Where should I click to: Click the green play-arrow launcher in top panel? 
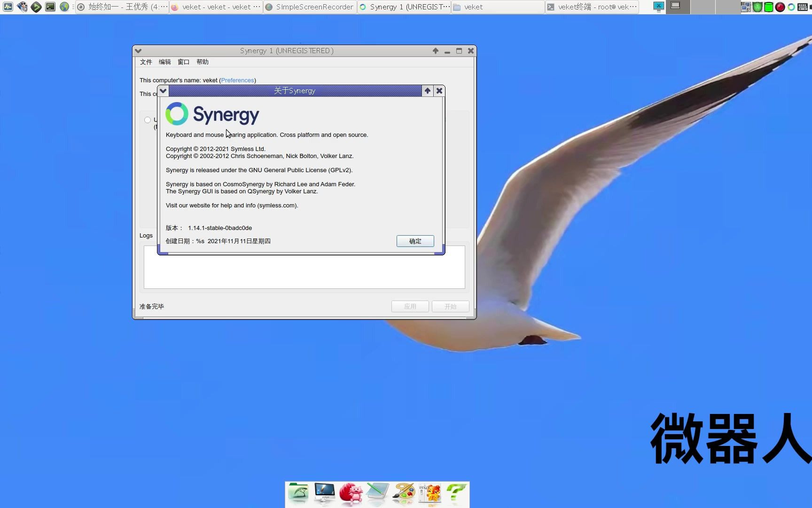click(x=36, y=7)
